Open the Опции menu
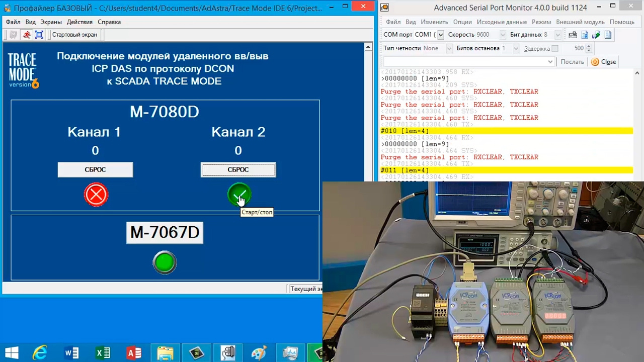The image size is (644, 362). pos(462,22)
